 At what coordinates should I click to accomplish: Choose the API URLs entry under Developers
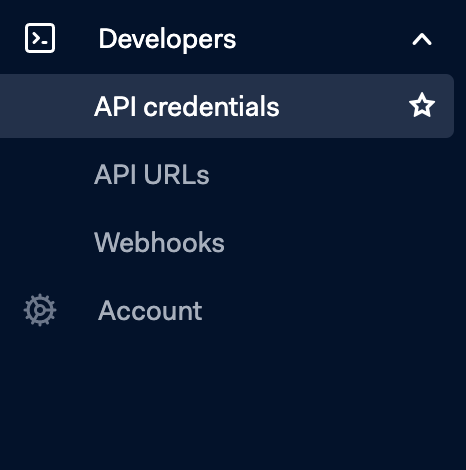tap(152, 174)
